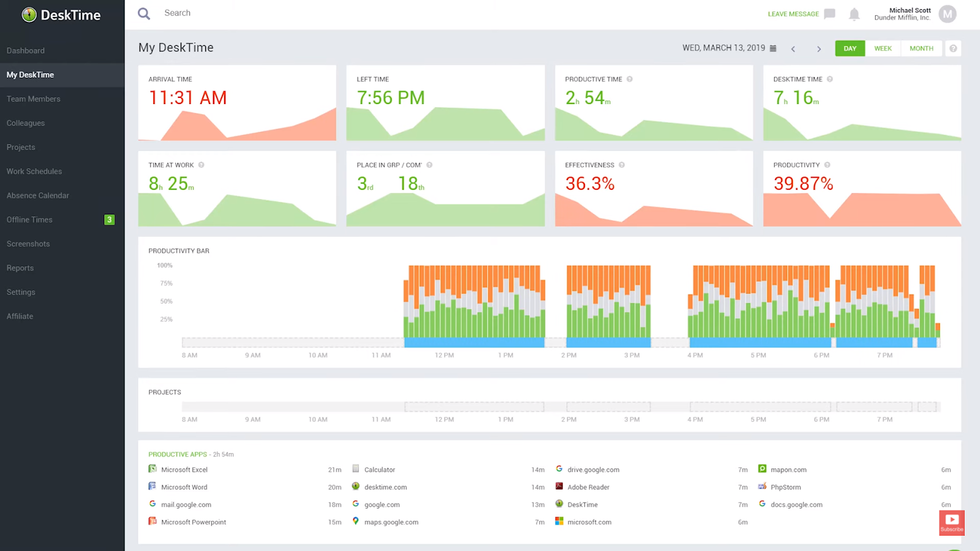Open the Offline Times sidebar item
980x551 pixels.
pos(29,220)
